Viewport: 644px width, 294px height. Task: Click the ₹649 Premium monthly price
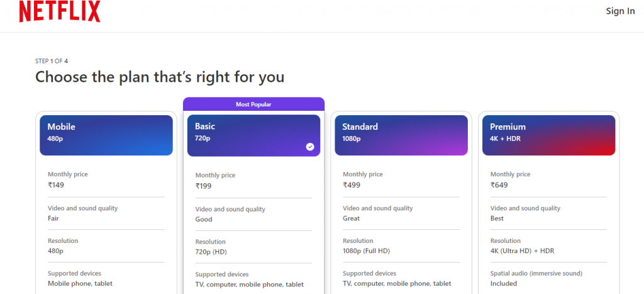click(499, 185)
